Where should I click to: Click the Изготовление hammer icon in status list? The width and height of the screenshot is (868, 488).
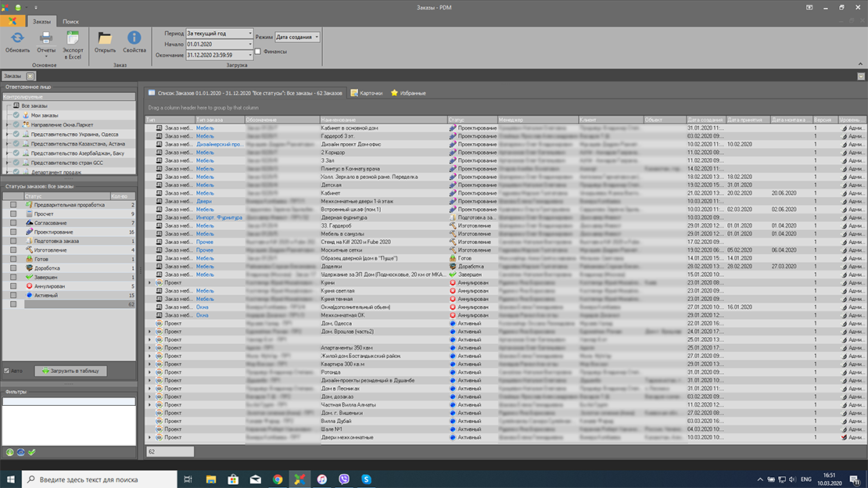tap(30, 249)
